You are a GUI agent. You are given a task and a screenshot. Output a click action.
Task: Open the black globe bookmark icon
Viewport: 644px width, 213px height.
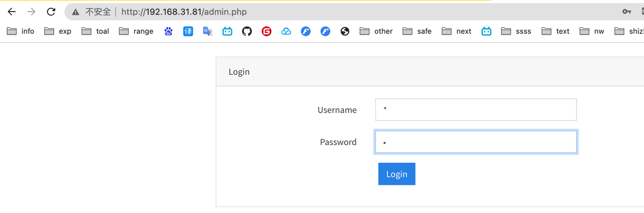click(x=345, y=31)
